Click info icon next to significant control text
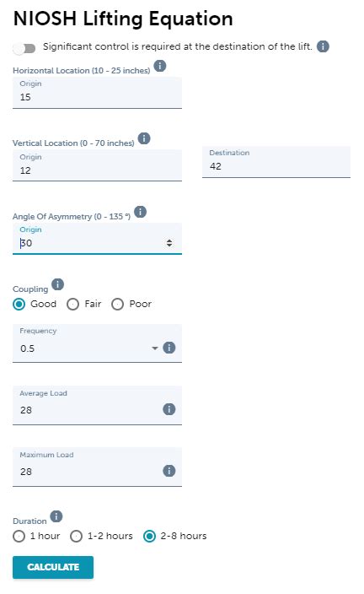364x594 pixels. [323, 46]
